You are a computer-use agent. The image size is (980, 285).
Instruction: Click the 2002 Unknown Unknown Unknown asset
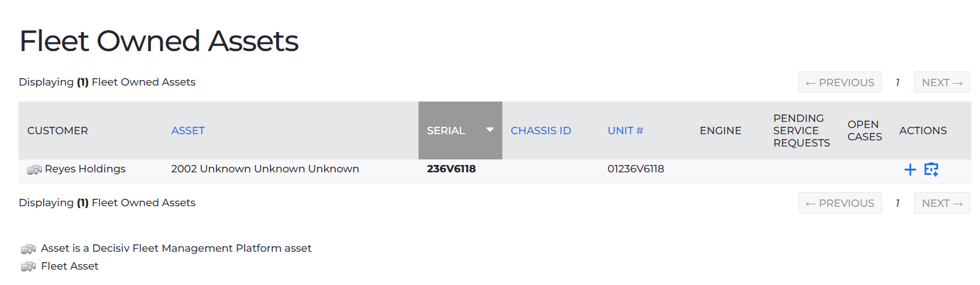(x=265, y=169)
